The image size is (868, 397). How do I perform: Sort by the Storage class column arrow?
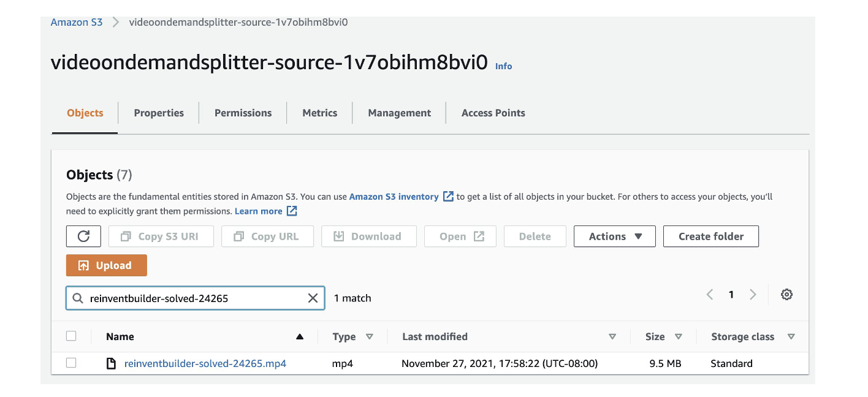coord(791,336)
